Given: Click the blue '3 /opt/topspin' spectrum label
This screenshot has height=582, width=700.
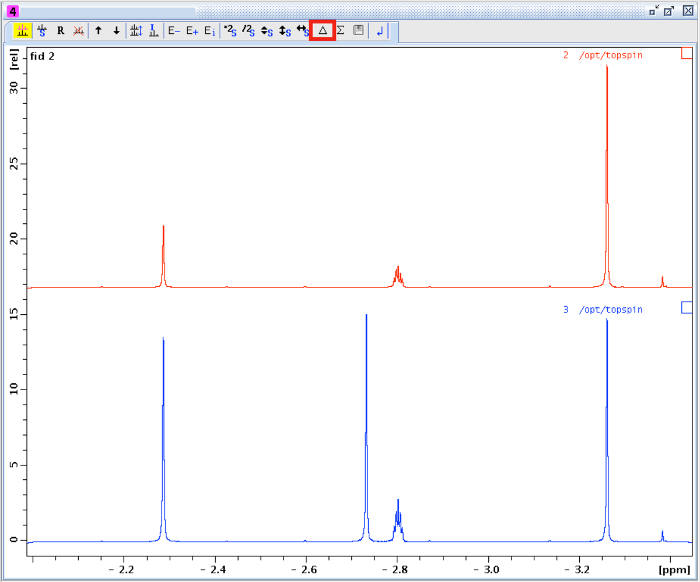Looking at the screenshot, I should coord(602,310).
